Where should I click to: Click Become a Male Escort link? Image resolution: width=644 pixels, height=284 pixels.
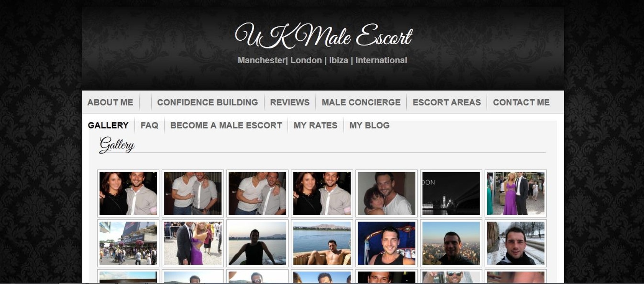pos(226,125)
